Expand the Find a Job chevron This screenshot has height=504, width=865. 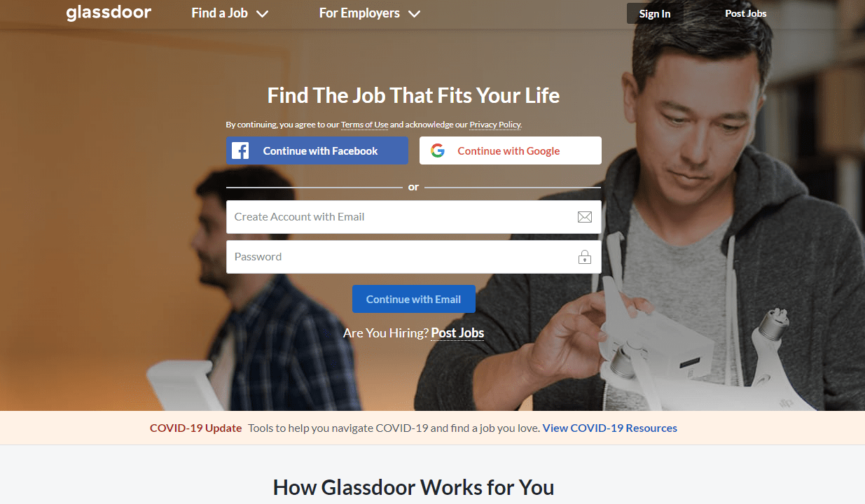point(262,14)
